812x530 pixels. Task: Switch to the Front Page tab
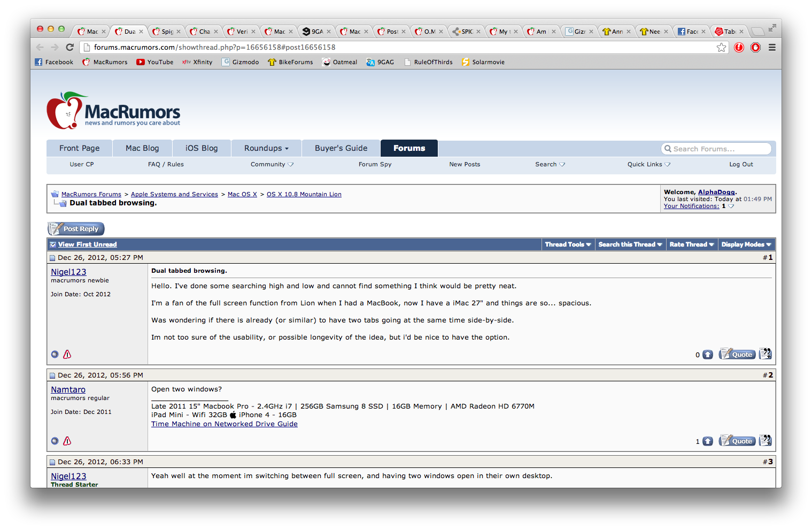click(80, 148)
